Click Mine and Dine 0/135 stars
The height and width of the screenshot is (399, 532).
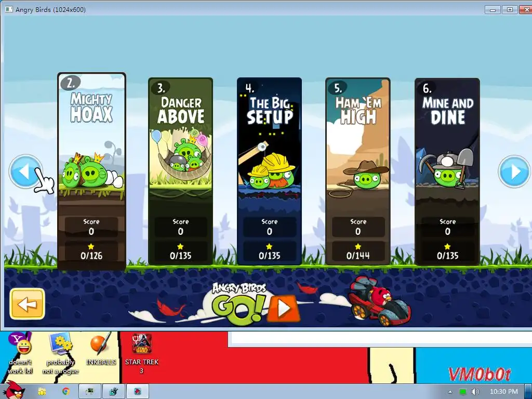click(x=447, y=256)
